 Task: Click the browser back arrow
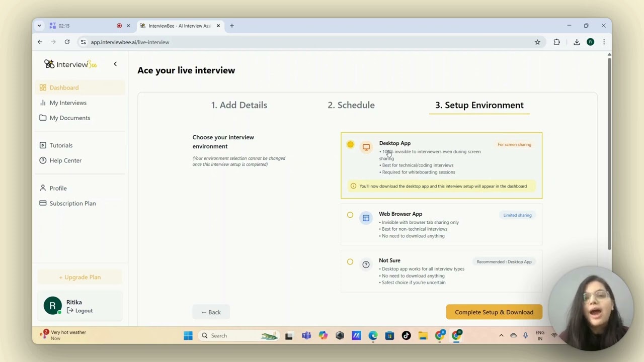[x=40, y=42]
